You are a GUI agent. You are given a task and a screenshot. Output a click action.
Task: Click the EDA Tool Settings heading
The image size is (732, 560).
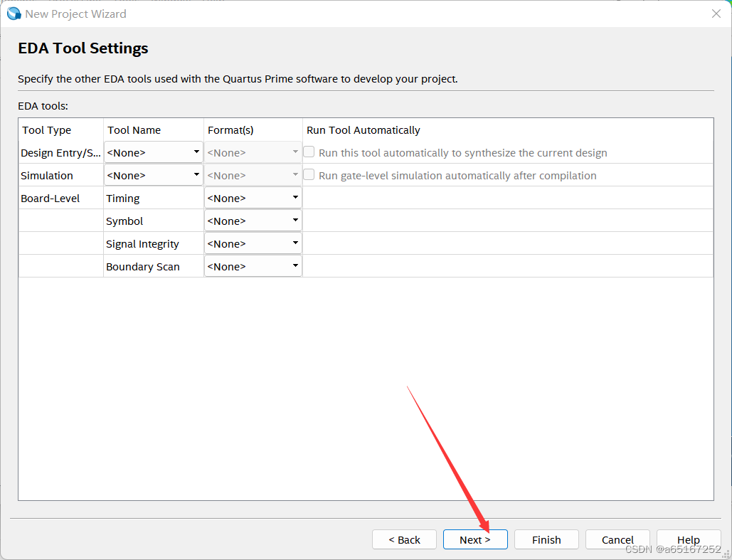pyautogui.click(x=83, y=48)
